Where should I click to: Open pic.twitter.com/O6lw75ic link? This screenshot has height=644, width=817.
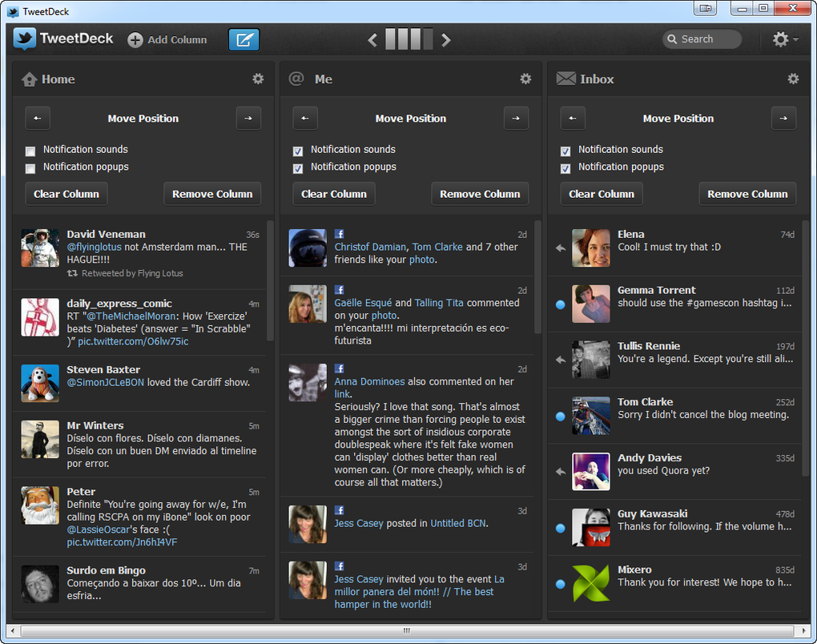(x=133, y=341)
